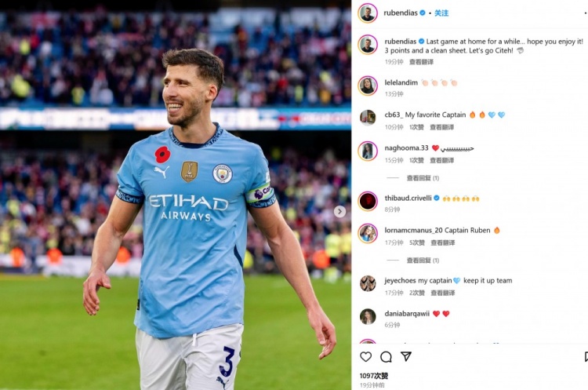Viewport: 588px width, 390px height.
Task: Open thibaud.crivelli's profile avatar
Action: coord(368,201)
